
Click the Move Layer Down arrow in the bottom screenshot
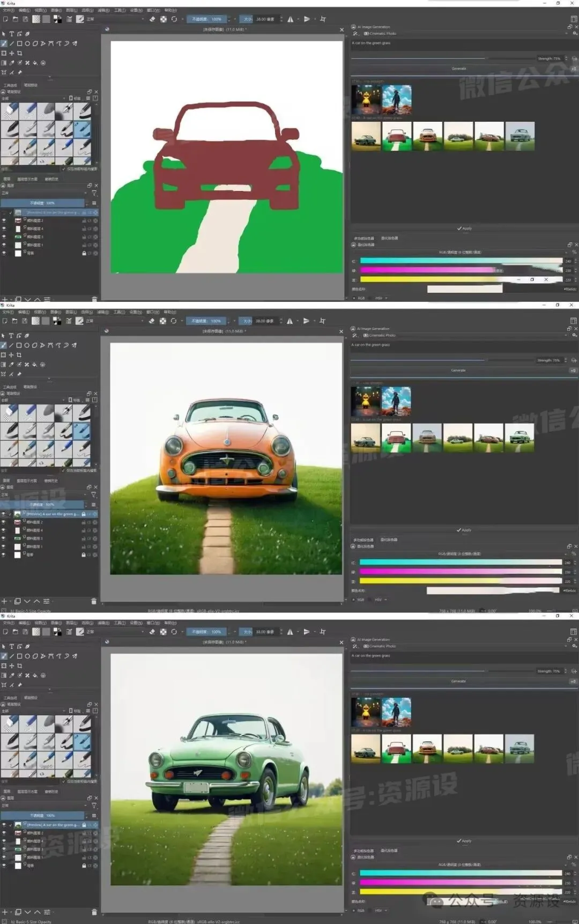[x=27, y=912]
